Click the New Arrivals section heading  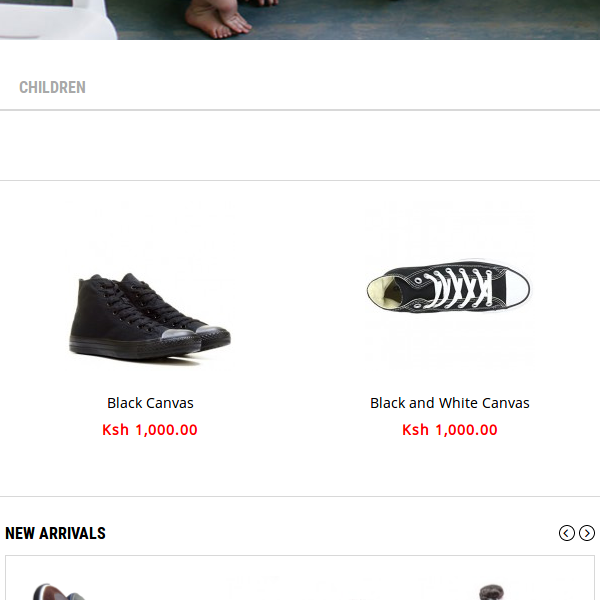[x=56, y=533]
